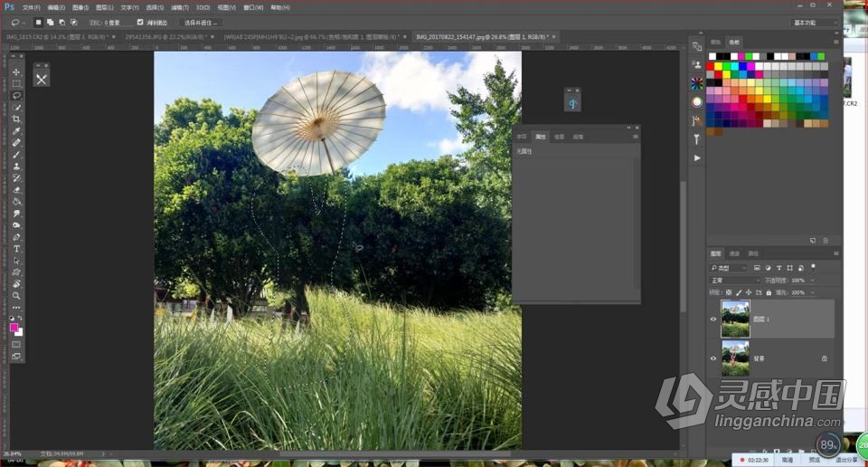Select the Eraser tool
The height and width of the screenshot is (467, 868).
coord(16,190)
